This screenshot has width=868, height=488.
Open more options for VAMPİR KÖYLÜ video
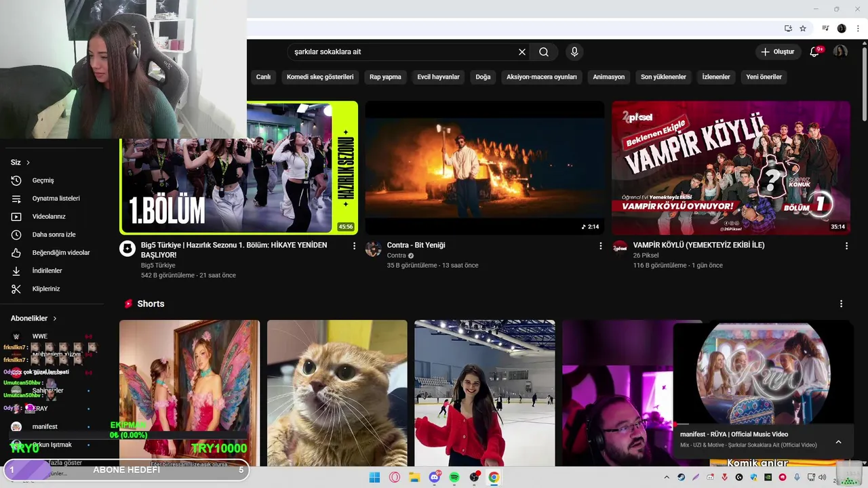846,246
